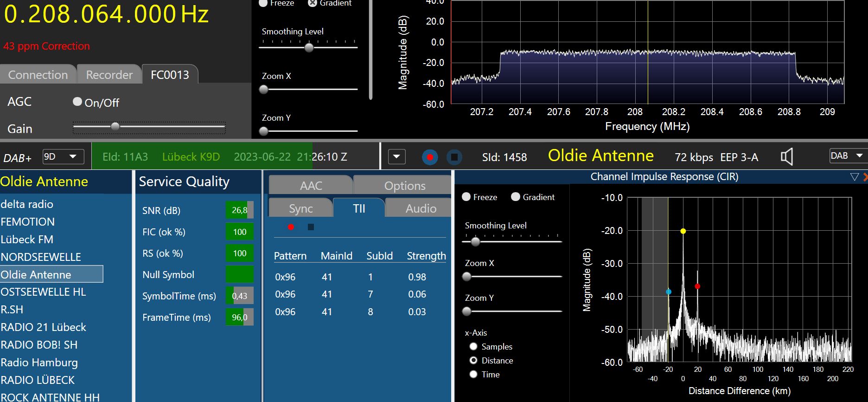Mute audio via the speaker icon
868x402 pixels.
787,157
